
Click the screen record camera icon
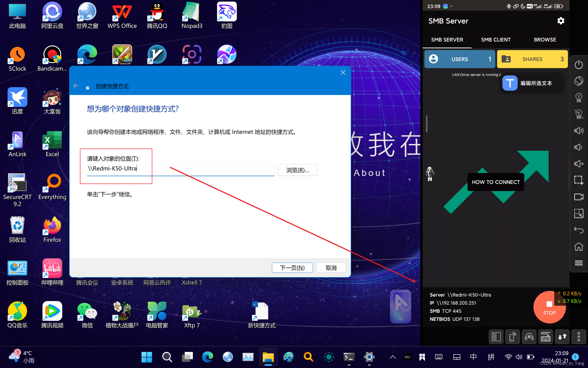point(579,197)
